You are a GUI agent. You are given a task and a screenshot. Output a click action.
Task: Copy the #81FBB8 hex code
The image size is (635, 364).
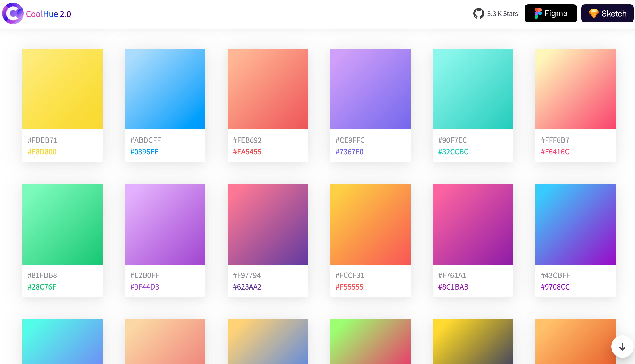[42, 275]
